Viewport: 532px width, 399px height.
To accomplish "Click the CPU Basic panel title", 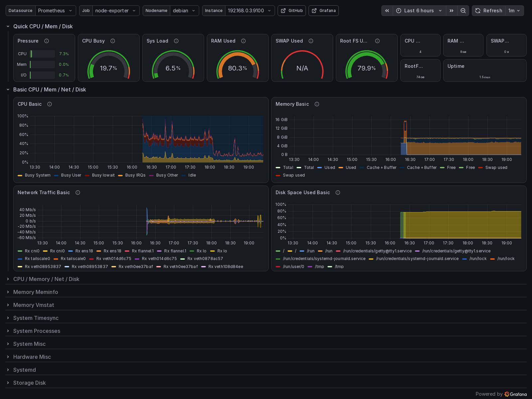I will pyautogui.click(x=30, y=104).
